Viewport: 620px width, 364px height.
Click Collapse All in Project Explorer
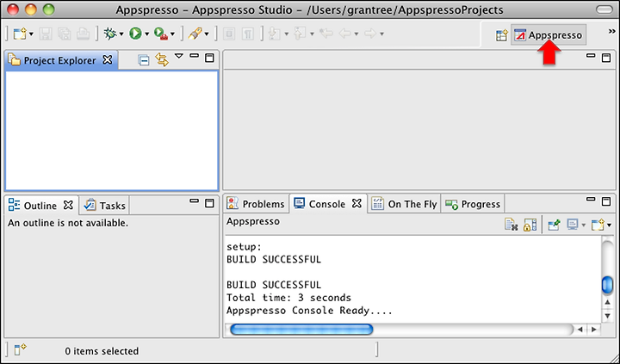(144, 60)
